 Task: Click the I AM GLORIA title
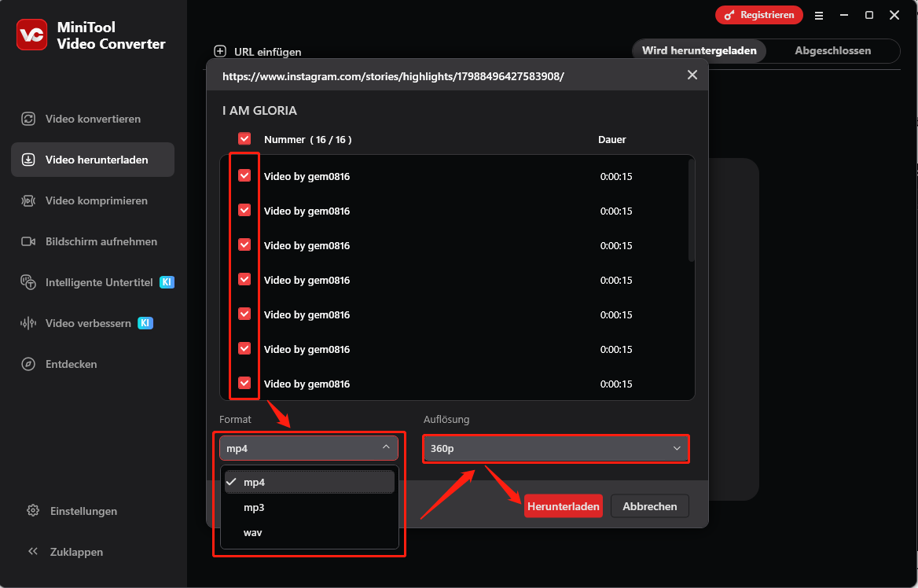[x=260, y=111]
